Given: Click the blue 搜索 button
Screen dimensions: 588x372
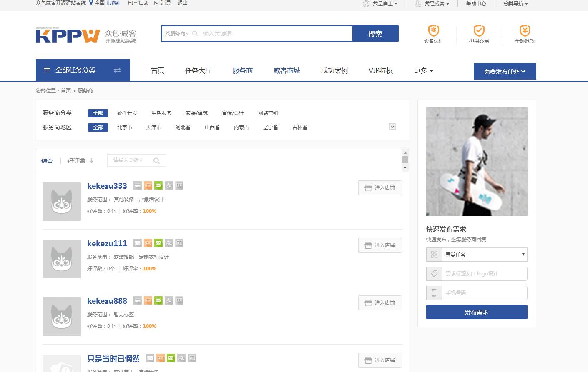Looking at the screenshot, I should (x=375, y=34).
